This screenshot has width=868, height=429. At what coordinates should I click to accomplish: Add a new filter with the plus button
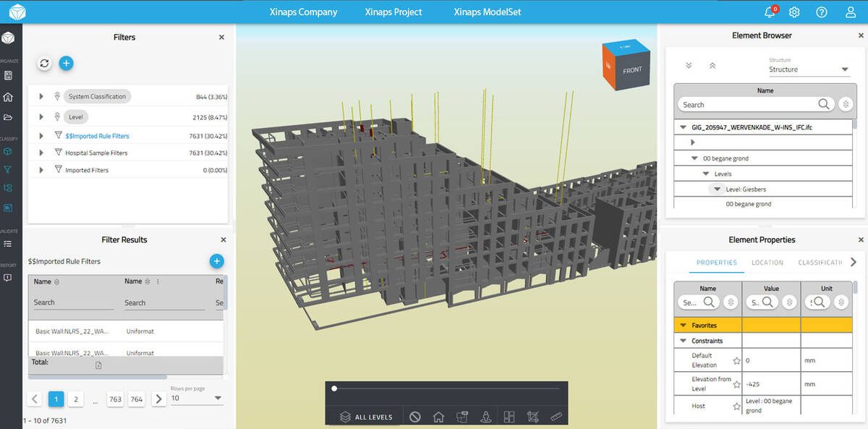[66, 64]
